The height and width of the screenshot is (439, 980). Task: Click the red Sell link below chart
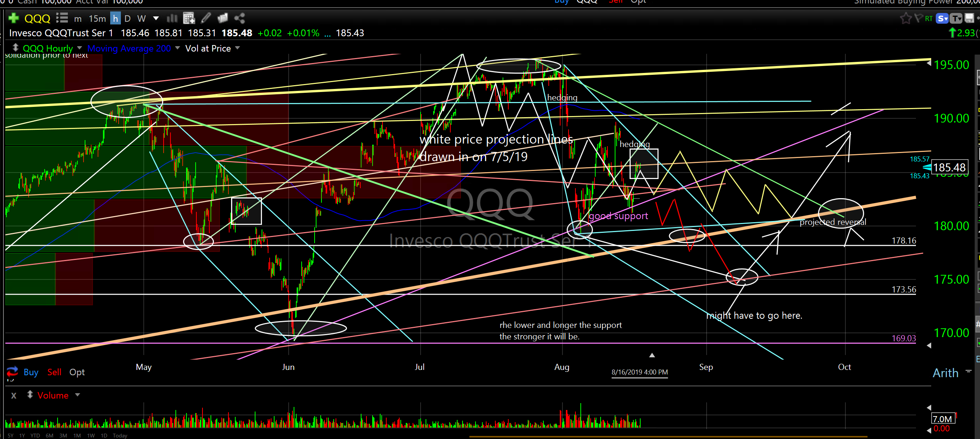click(54, 372)
